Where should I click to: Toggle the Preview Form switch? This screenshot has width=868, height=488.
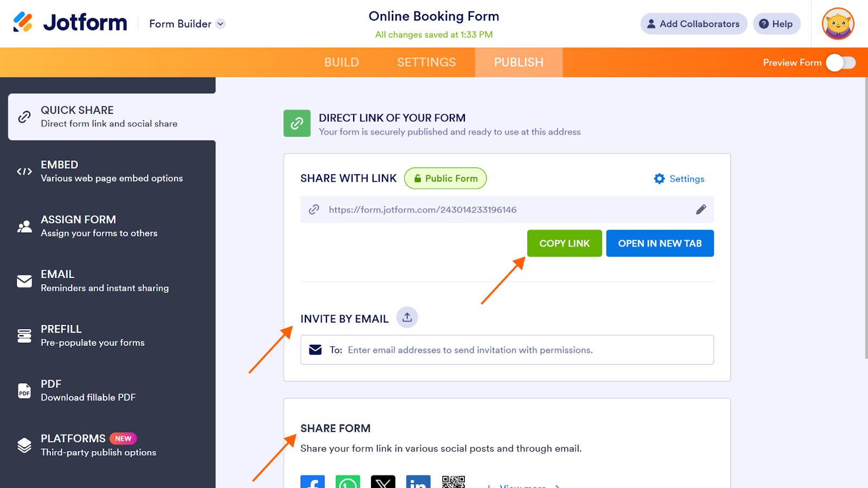coord(840,63)
